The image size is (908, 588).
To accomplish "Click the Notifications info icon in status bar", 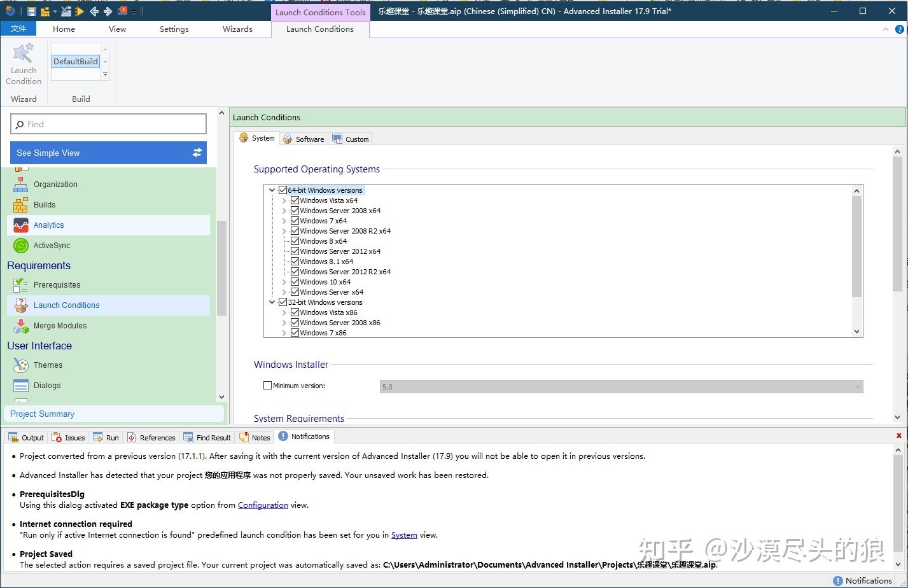I will click(x=838, y=580).
